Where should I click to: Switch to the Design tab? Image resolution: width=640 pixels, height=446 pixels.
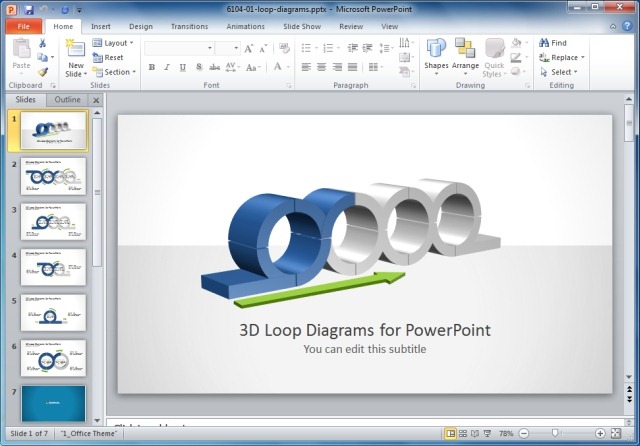pyautogui.click(x=141, y=27)
